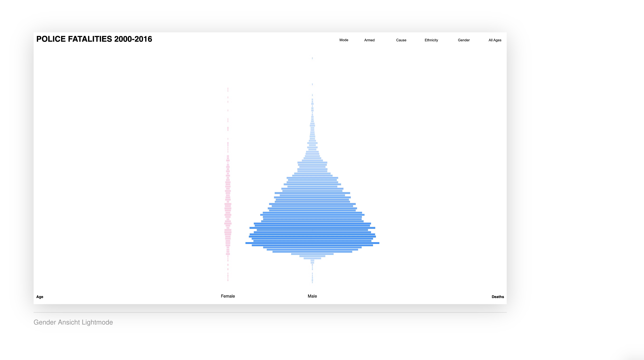The height and width of the screenshot is (360, 644).
Task: Click the topmost isolated male bar
Action: tap(312, 58)
